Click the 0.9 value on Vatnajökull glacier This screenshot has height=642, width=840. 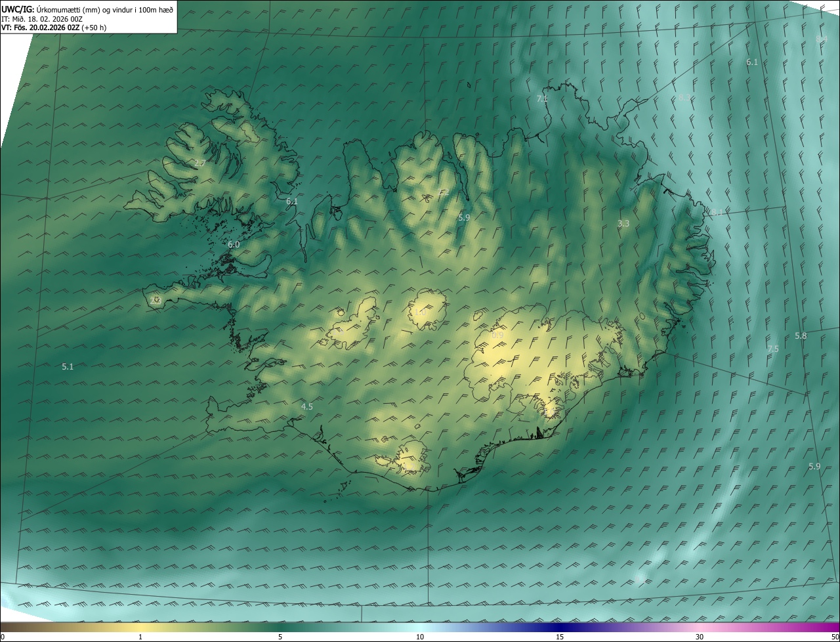(497, 335)
